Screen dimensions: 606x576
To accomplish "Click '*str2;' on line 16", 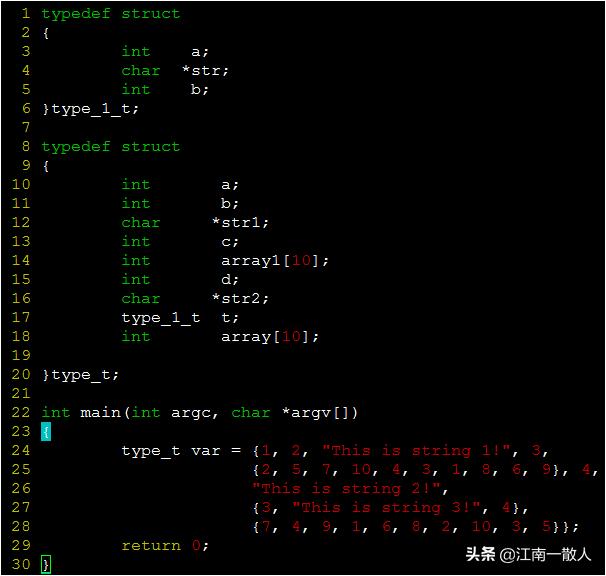I will 240,299.
